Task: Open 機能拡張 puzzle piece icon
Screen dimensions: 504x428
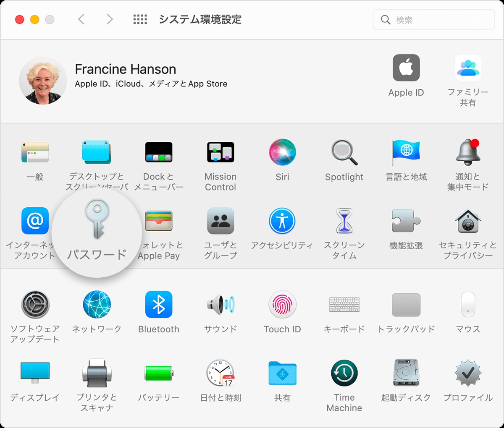Action: point(406,221)
